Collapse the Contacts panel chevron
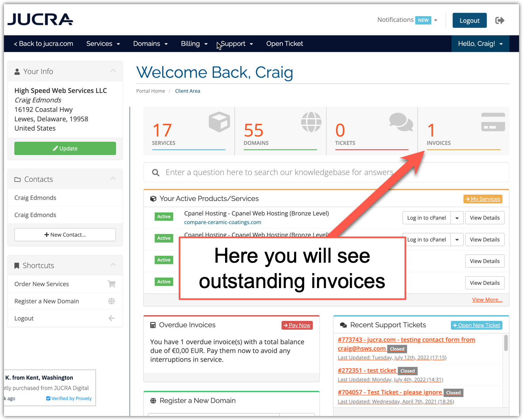This screenshot has height=420, width=523. (x=113, y=179)
